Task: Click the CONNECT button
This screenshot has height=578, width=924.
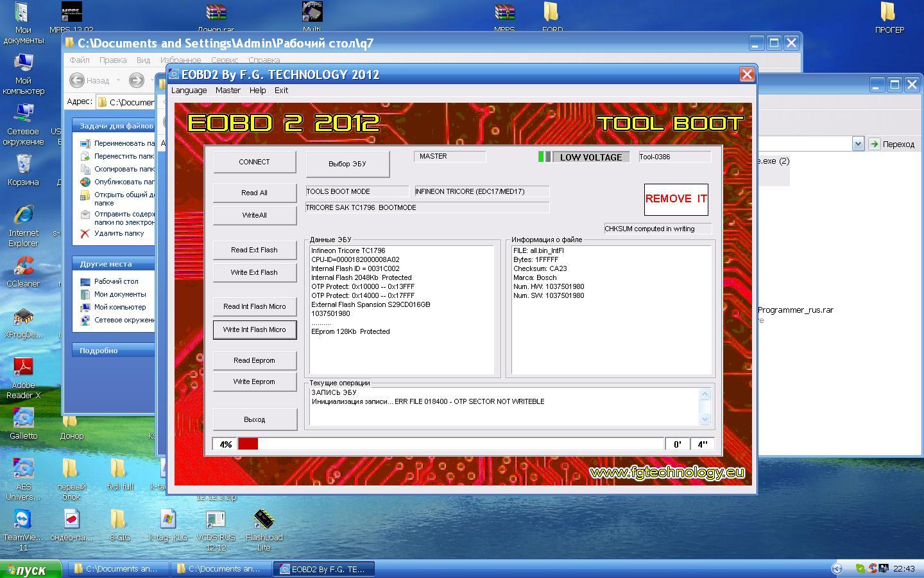Action: pos(255,162)
